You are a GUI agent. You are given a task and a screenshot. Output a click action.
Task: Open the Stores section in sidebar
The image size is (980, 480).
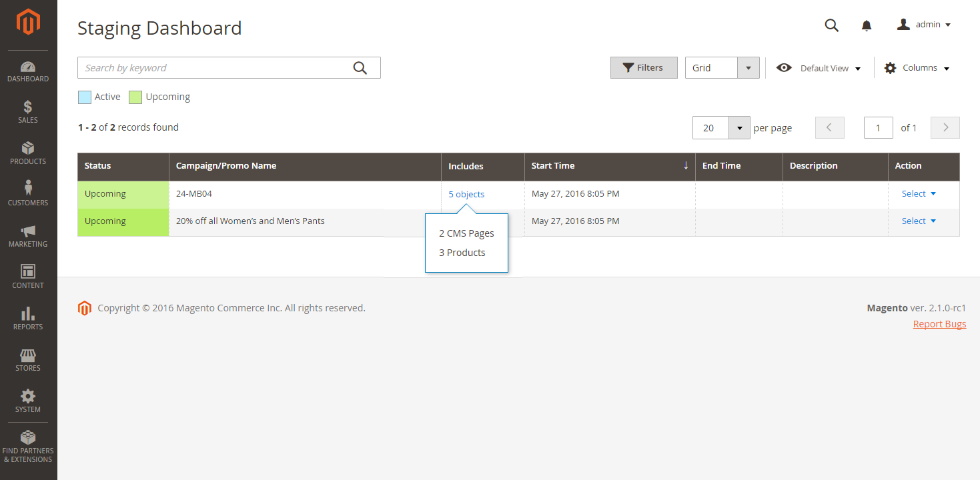click(x=27, y=359)
